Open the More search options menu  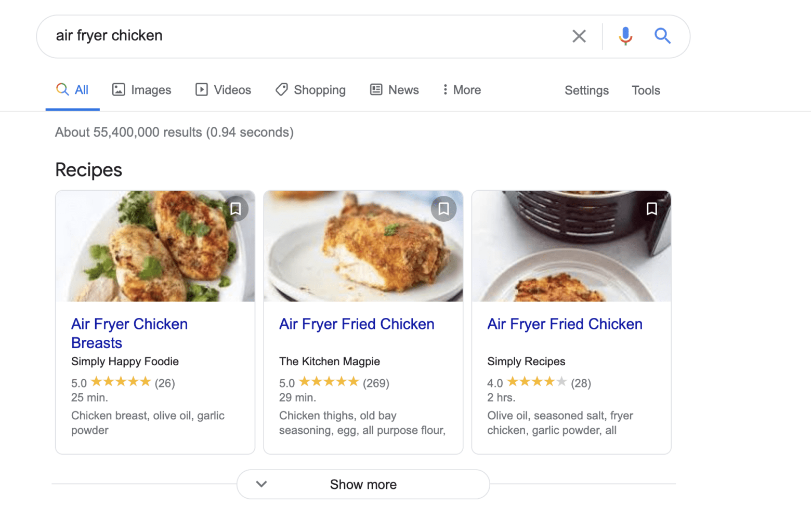462,90
